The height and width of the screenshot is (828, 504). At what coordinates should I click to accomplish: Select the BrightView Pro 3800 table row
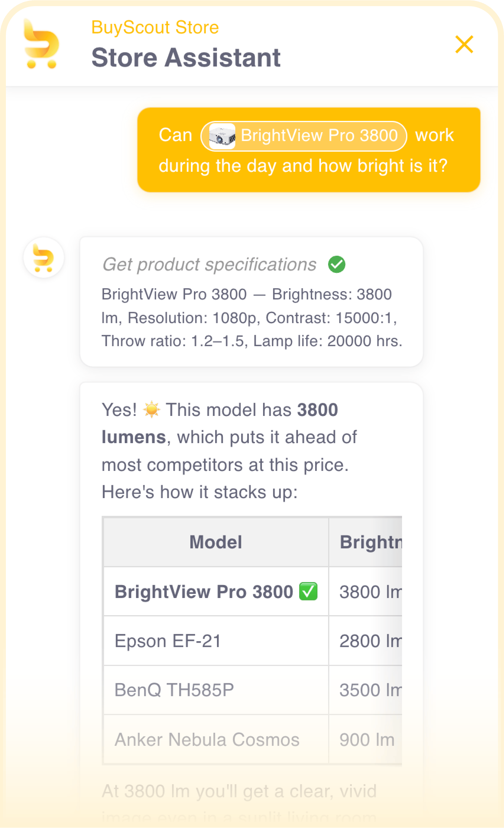click(252, 592)
